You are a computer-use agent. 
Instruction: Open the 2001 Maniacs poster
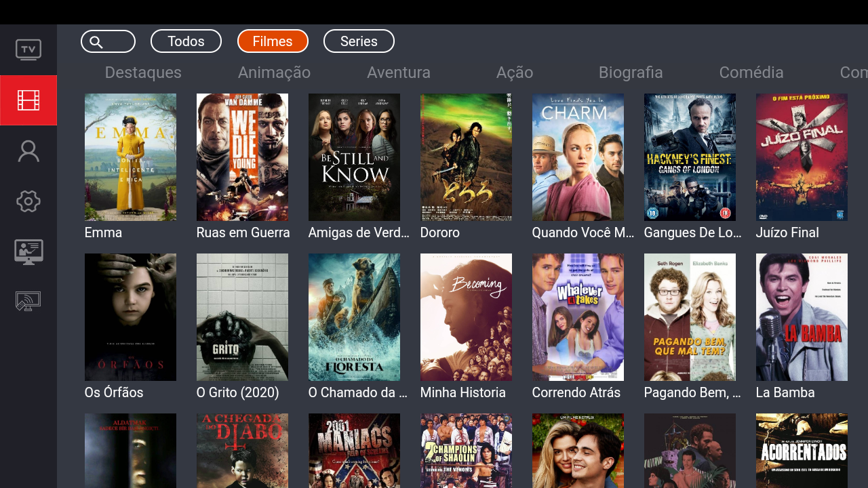354,451
